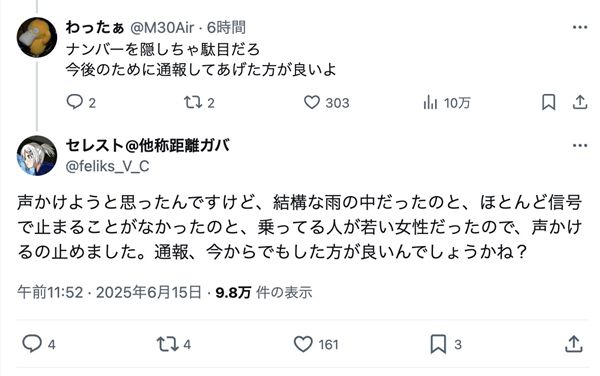Open わったぁ's profile avatar

click(37, 37)
